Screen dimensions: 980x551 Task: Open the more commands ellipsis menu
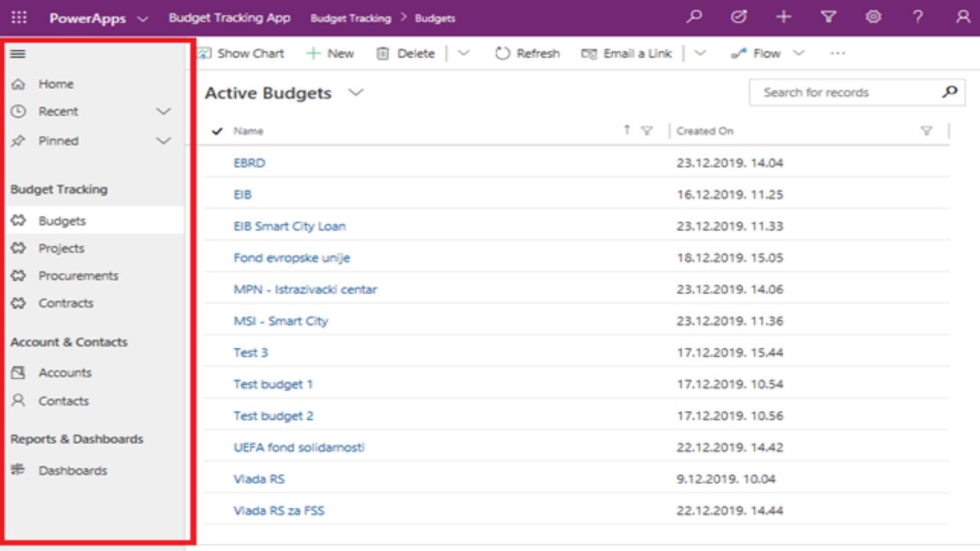pos(838,54)
